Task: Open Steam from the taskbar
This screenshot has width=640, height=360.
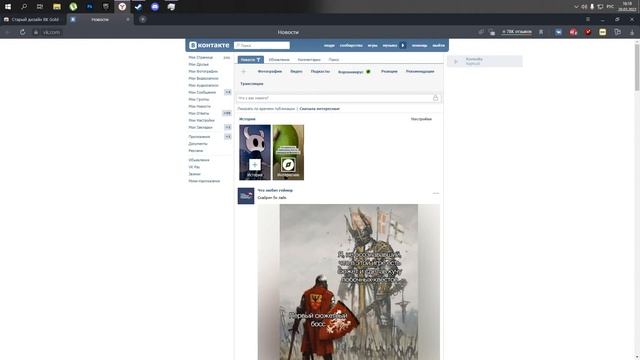Action: (138, 7)
